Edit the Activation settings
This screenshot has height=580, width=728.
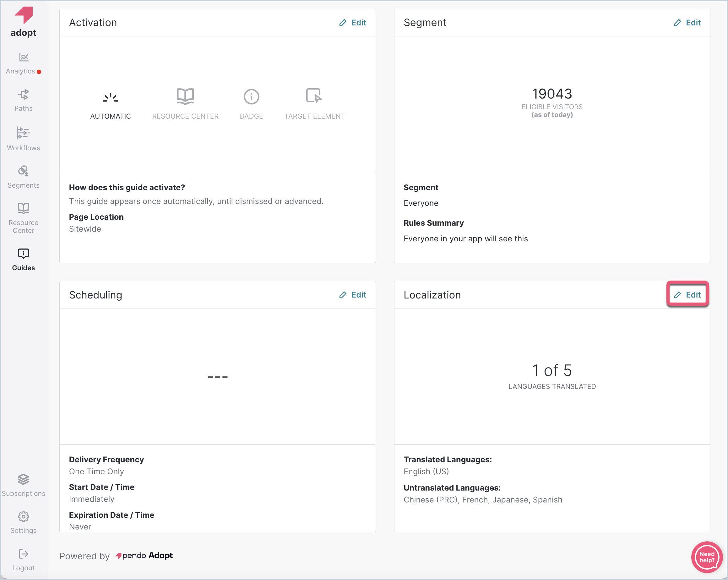(352, 23)
